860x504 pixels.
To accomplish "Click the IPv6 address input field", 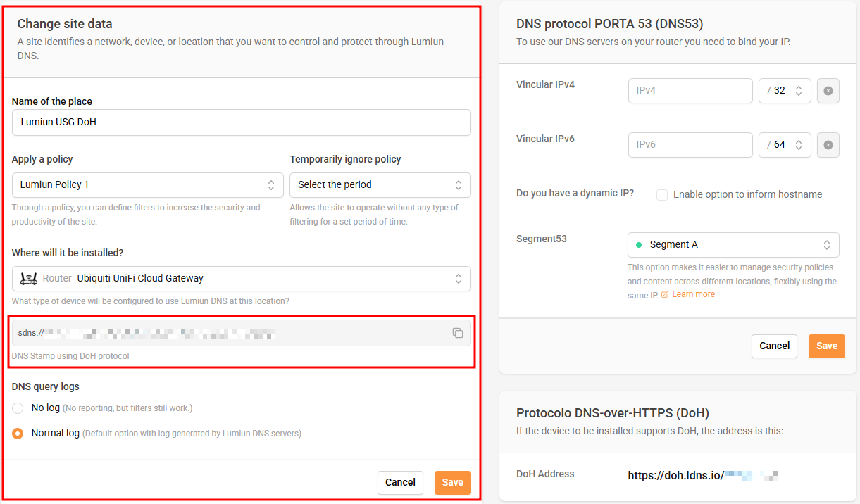I will (690, 145).
